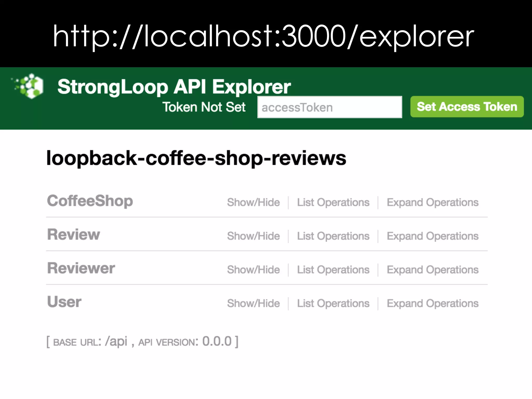Toggle Show/Hide for Reviewer
The width and height of the screenshot is (532, 399).
pyautogui.click(x=254, y=270)
